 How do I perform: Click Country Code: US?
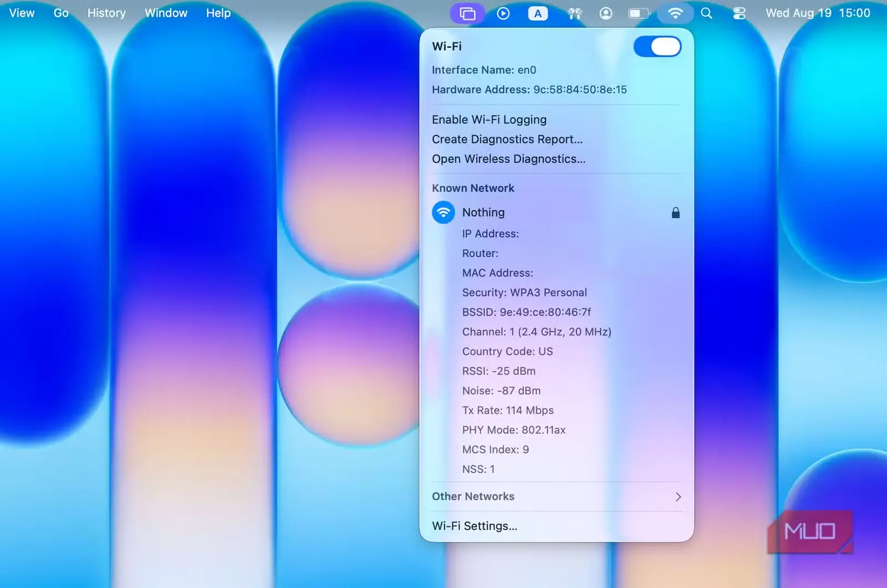coord(507,351)
